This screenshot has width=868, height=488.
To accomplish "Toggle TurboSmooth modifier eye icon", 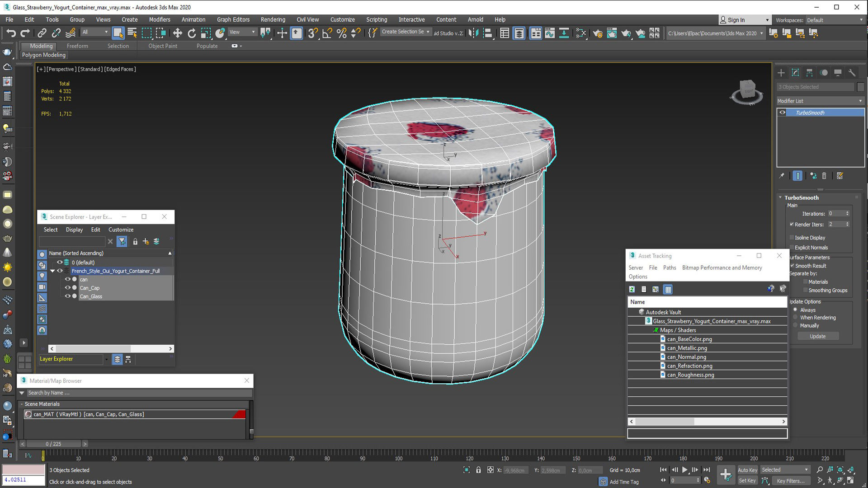I will tap(783, 113).
